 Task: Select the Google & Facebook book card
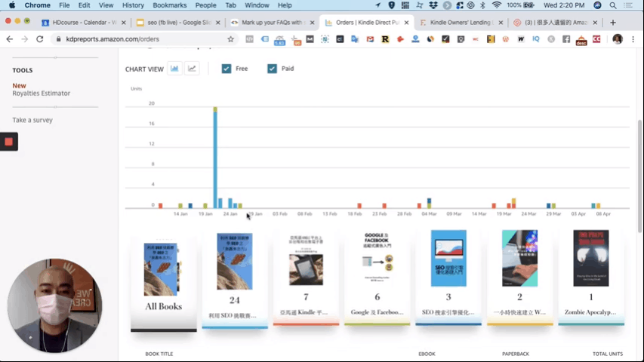(377, 278)
